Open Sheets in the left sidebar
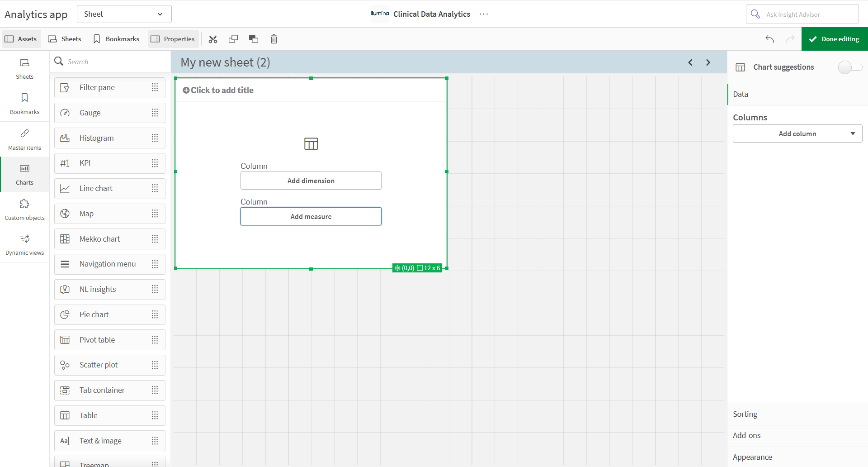Image resolution: width=868 pixels, height=467 pixels. pos(24,68)
